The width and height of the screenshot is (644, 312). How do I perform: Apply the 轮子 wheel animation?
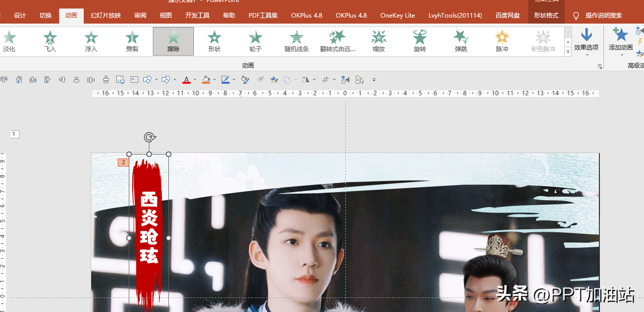(x=256, y=41)
